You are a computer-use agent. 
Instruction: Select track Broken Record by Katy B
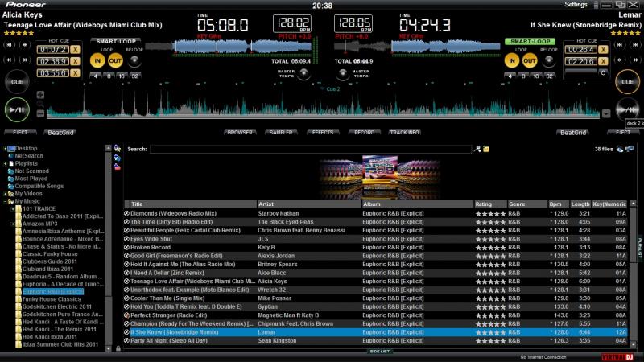(x=377, y=248)
